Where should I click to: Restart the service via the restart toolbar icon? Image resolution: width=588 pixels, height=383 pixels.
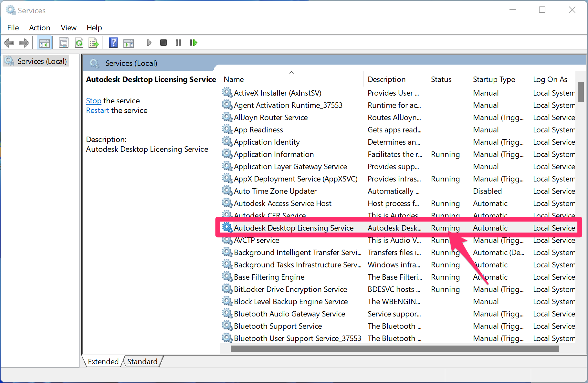193,42
